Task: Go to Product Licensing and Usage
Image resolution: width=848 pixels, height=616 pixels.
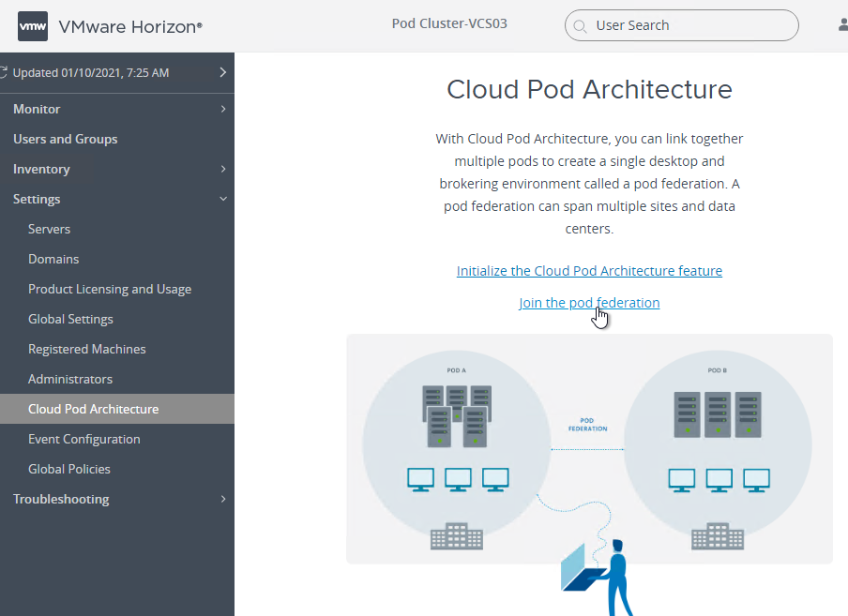Action: (x=110, y=289)
